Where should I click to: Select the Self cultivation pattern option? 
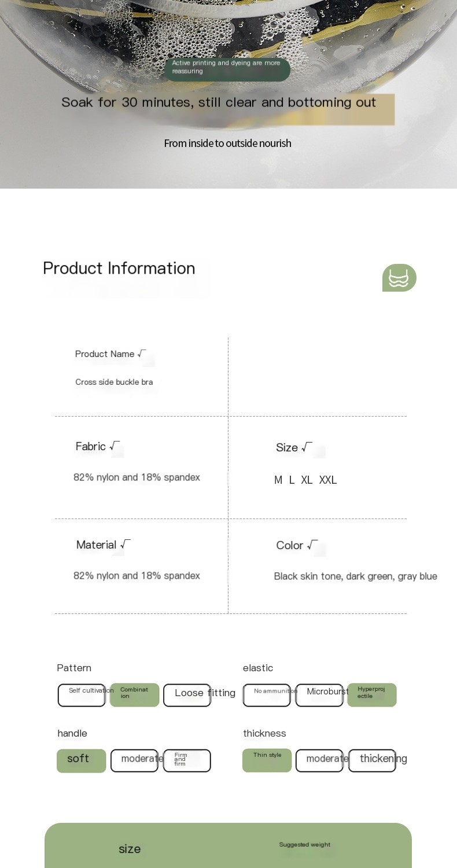click(82, 695)
